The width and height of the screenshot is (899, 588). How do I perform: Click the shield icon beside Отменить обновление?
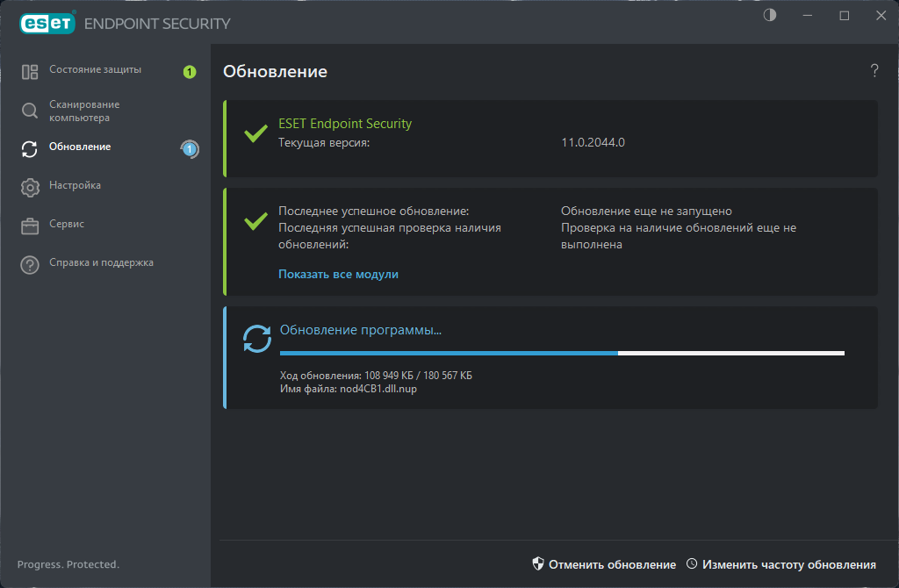(538, 564)
